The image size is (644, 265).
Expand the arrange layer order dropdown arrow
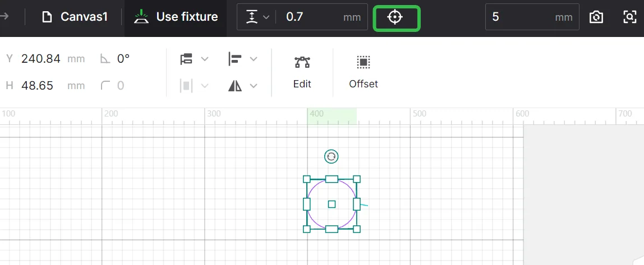[x=205, y=59]
